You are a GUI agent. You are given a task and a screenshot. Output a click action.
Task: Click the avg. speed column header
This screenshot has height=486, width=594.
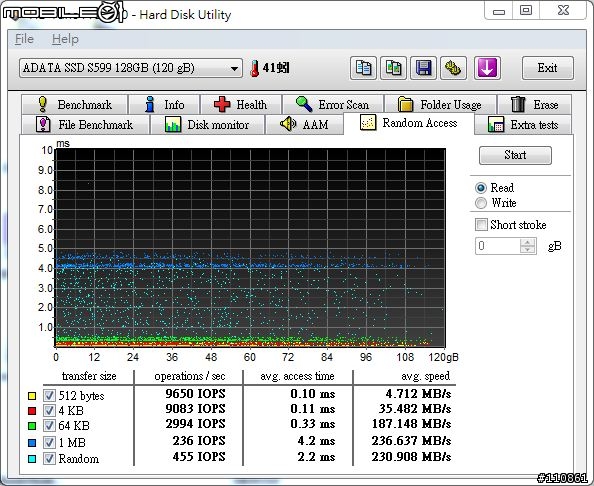425,376
